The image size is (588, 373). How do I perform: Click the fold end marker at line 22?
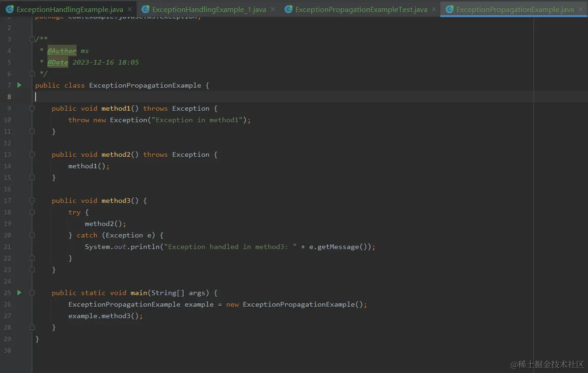(32, 258)
